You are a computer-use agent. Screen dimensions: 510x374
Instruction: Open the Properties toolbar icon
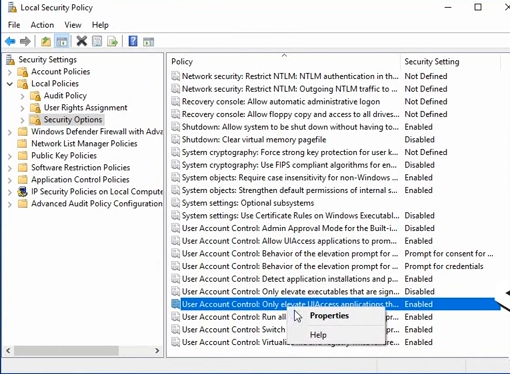tap(97, 42)
